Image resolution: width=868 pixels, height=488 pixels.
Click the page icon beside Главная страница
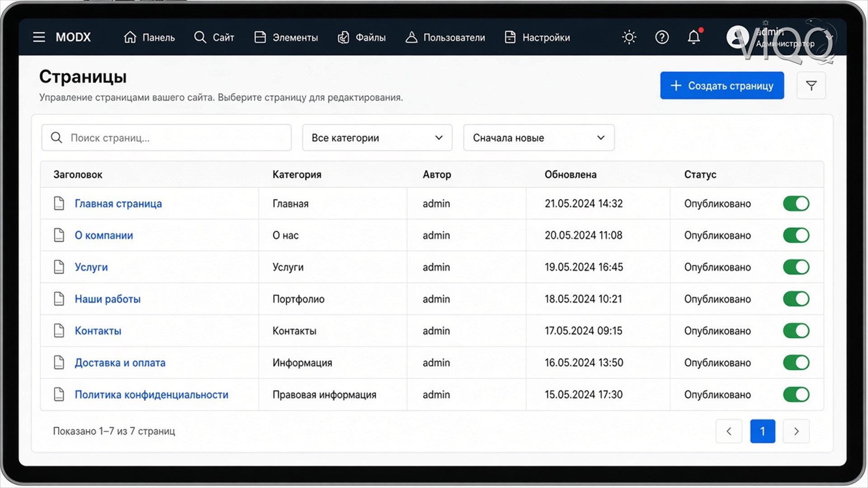(x=59, y=203)
